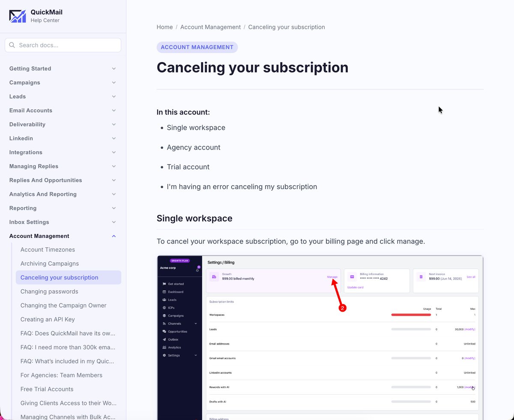514x420 pixels.
Task: Jump to Single workspace section link
Action: point(196,128)
